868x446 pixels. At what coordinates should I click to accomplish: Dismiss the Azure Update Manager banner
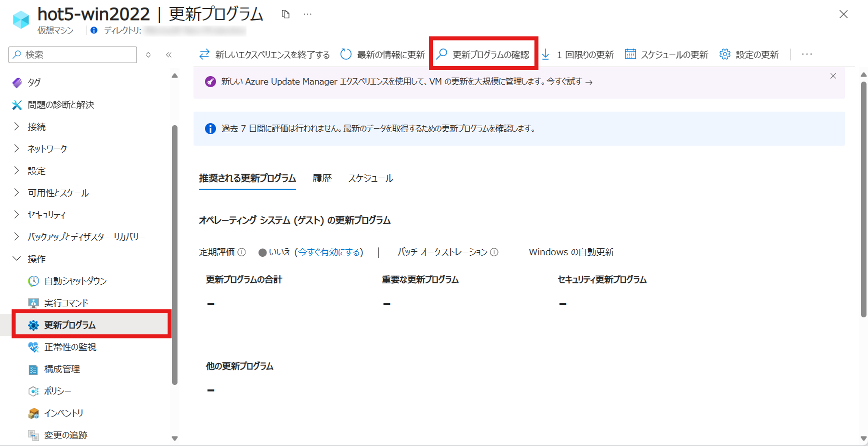[x=833, y=76]
